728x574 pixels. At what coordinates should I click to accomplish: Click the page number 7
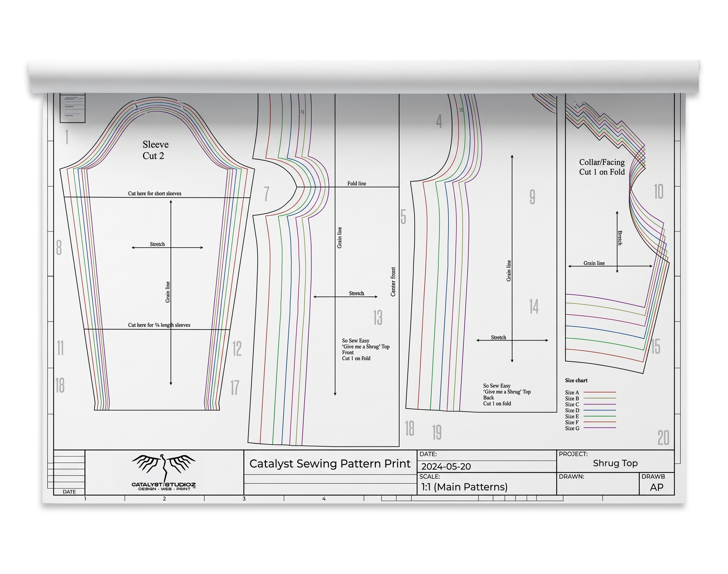pos(267,194)
